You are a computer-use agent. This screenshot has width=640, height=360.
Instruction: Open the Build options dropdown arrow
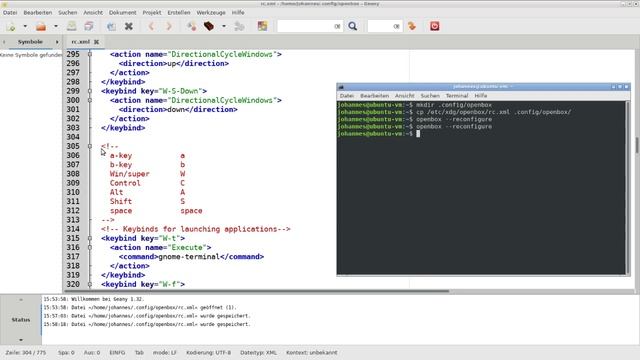click(224, 27)
